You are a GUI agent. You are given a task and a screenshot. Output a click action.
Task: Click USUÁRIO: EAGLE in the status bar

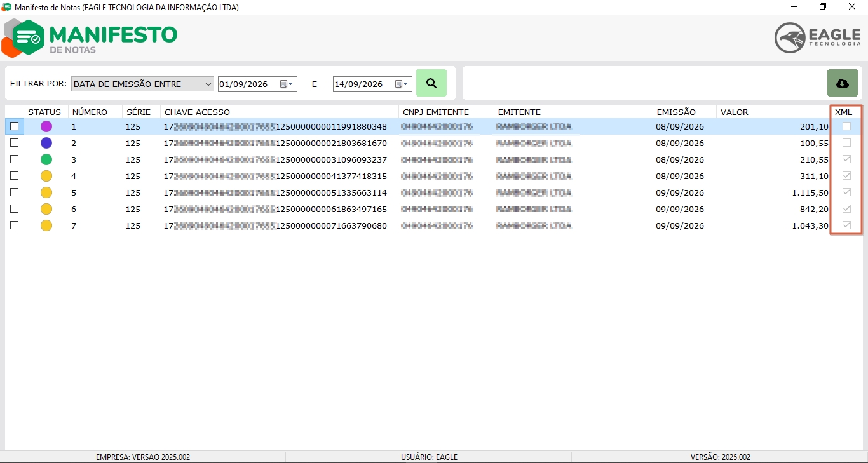coord(429,457)
